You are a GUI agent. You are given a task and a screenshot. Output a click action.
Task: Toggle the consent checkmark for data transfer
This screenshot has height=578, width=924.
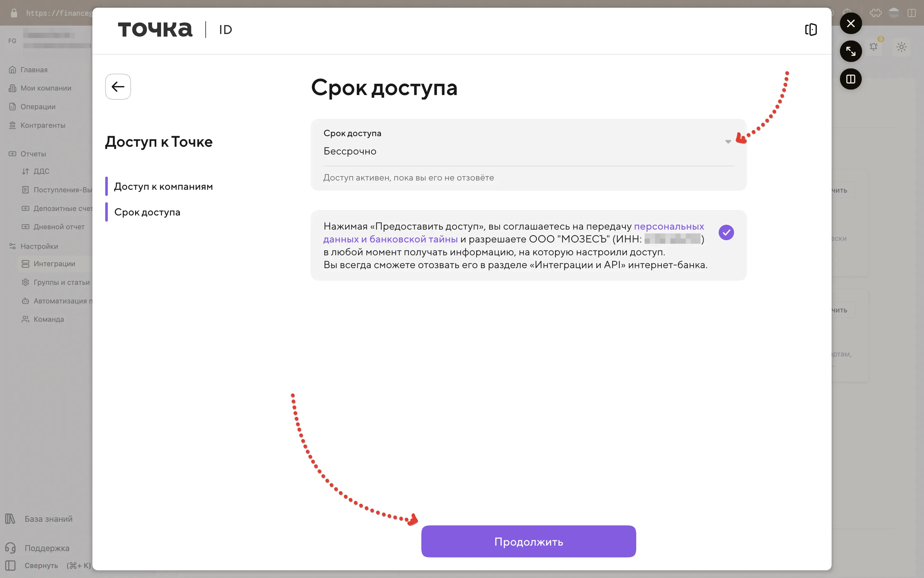[x=726, y=232]
